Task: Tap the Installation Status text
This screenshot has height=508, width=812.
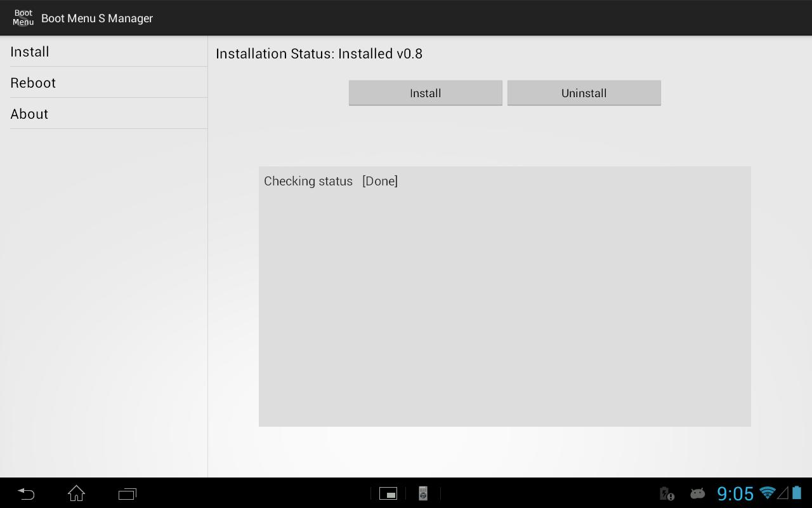Action: point(319,54)
